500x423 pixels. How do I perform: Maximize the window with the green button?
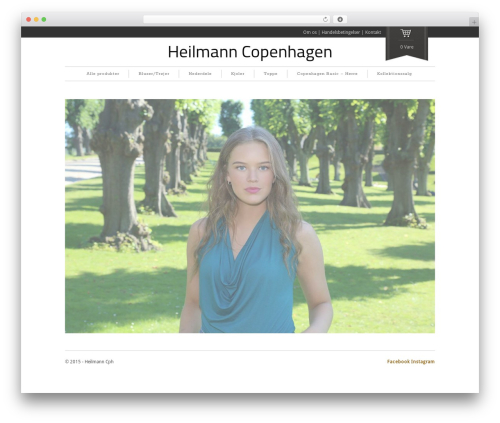(44, 19)
